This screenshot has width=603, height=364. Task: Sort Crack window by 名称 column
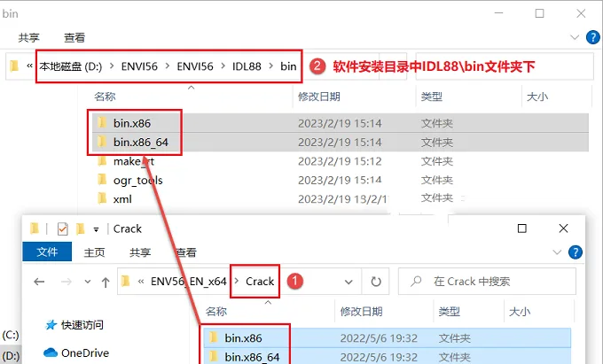pyautogui.click(x=216, y=312)
